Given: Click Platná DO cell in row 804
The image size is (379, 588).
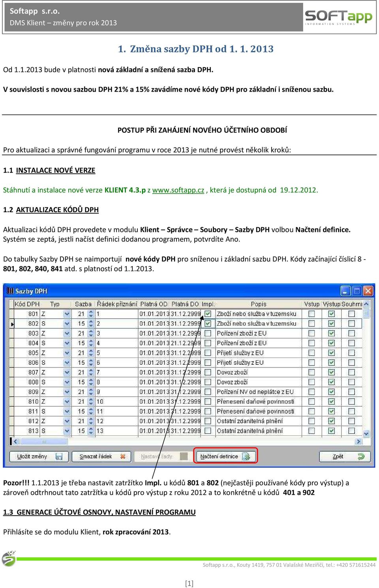Looking at the screenshot, I should [x=185, y=343].
